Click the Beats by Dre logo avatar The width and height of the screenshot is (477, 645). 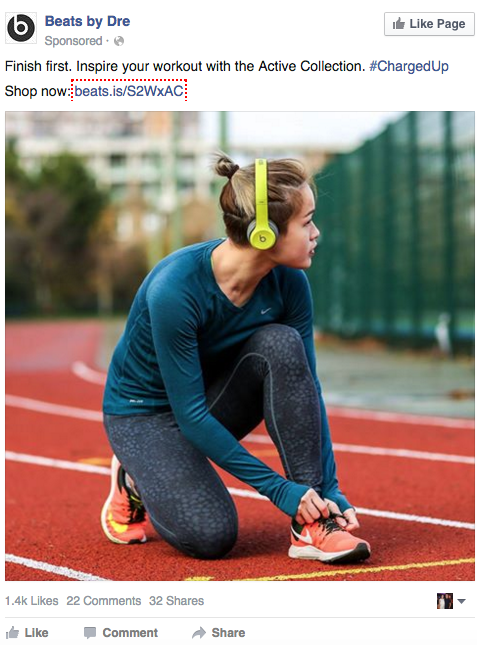[x=21, y=28]
